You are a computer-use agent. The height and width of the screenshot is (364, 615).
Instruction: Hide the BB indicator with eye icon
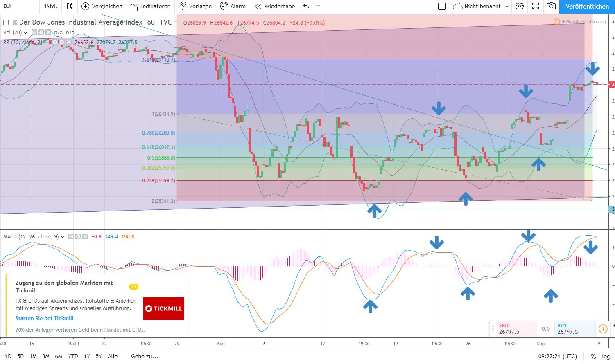click(55, 42)
